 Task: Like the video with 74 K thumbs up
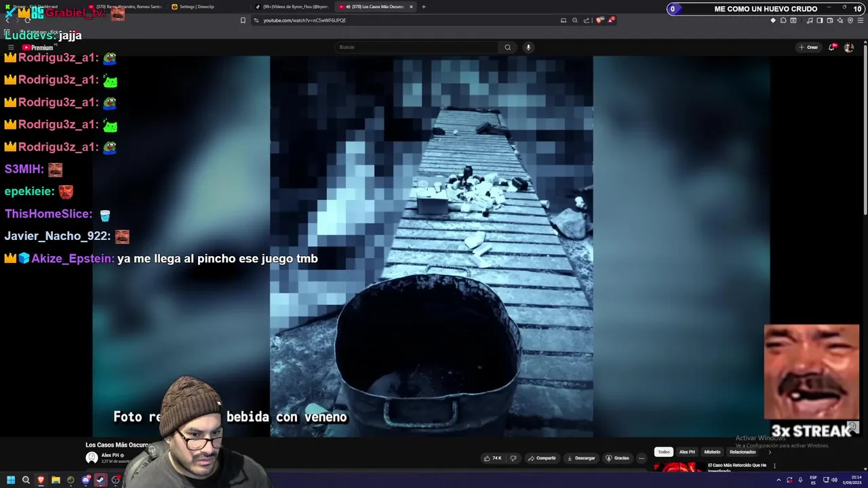(492, 458)
